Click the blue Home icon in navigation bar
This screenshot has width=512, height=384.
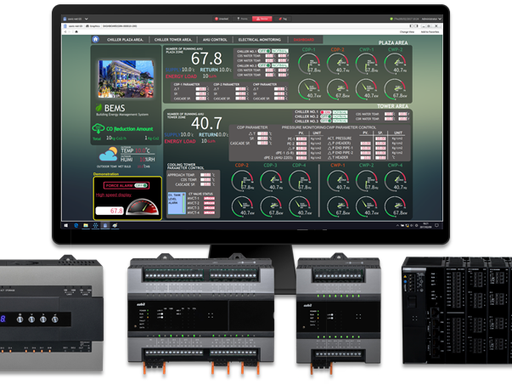coord(96,39)
